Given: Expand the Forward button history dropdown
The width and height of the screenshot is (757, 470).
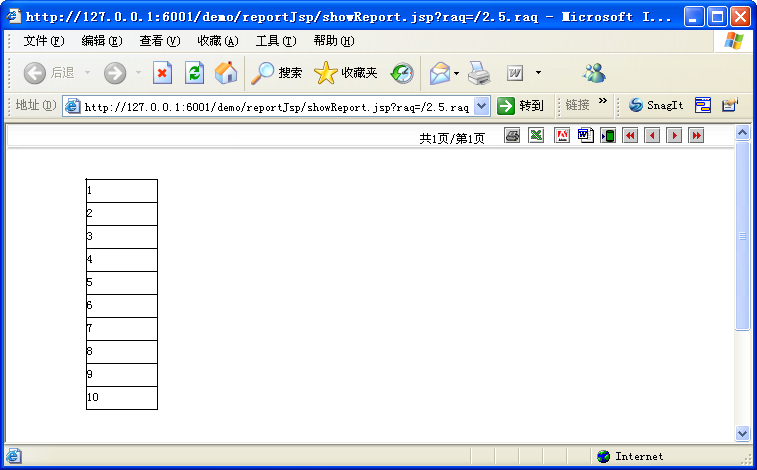Looking at the screenshot, I should [139, 73].
